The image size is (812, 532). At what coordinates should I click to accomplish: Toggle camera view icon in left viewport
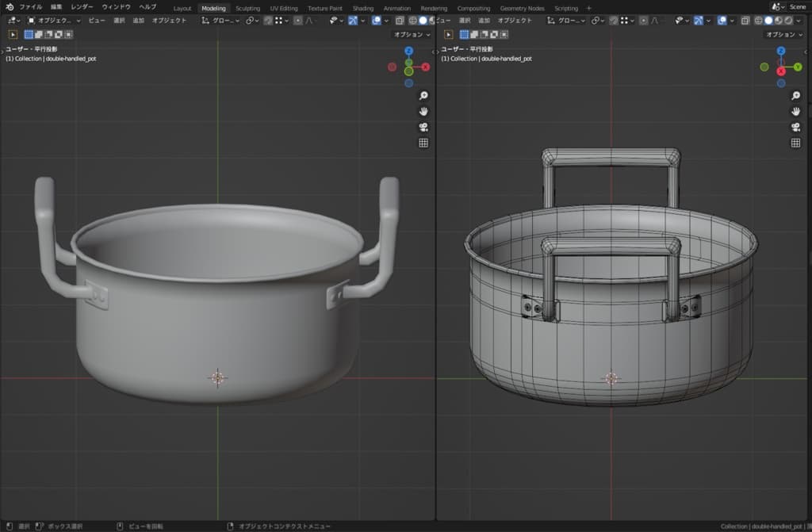423,127
